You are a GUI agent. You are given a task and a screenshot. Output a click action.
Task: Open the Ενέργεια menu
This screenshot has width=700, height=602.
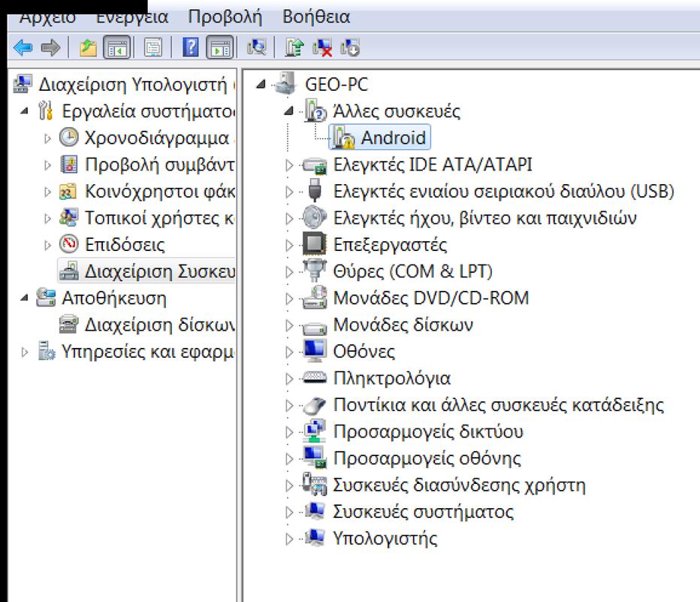pyautogui.click(x=132, y=17)
